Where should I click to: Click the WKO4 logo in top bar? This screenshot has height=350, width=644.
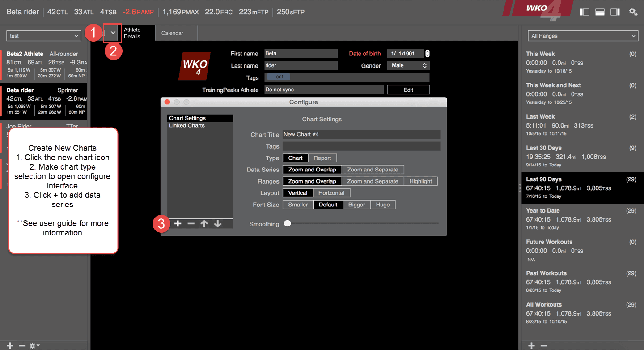(x=537, y=10)
